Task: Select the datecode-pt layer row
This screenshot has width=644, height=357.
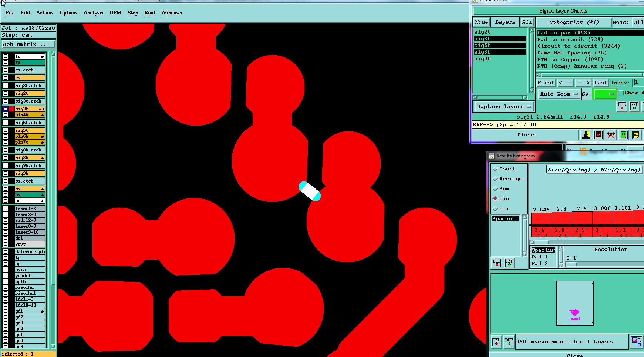Action: coord(30,252)
